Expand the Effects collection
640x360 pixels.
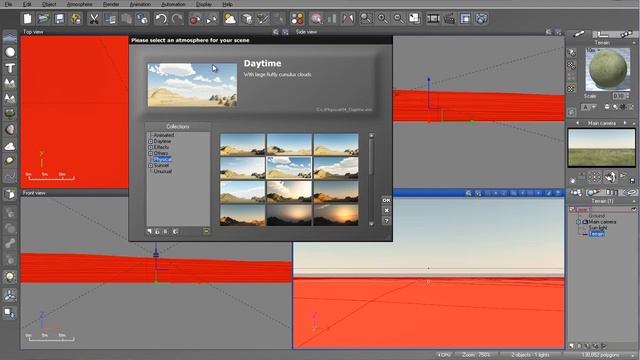(151, 147)
